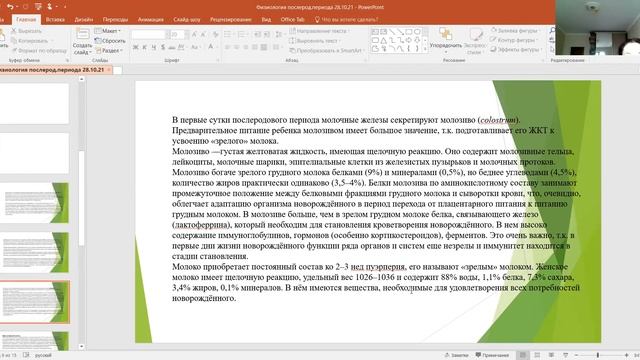Screen dimensions: 640x360
Task: Toggle Align Text Left
Action: 227,47
